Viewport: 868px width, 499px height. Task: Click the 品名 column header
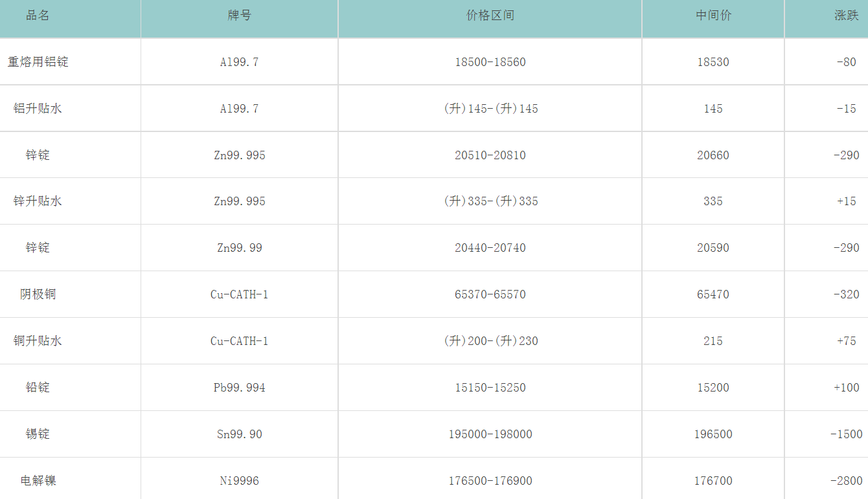(38, 16)
